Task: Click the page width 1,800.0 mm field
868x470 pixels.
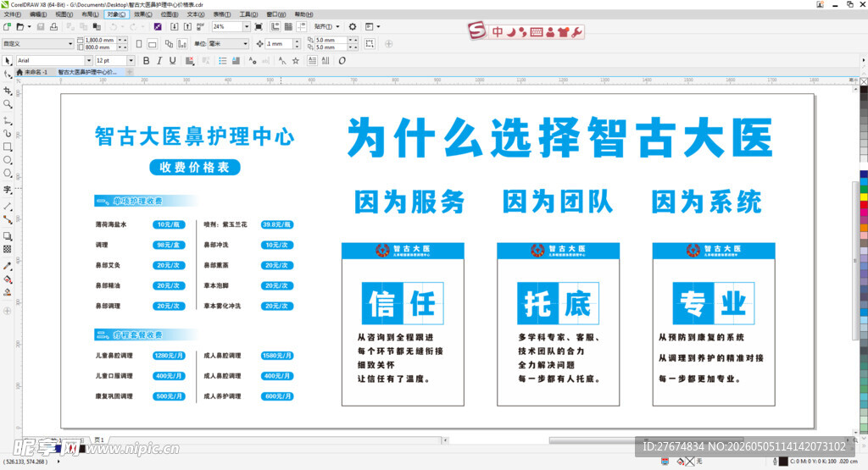Action: (x=100, y=41)
